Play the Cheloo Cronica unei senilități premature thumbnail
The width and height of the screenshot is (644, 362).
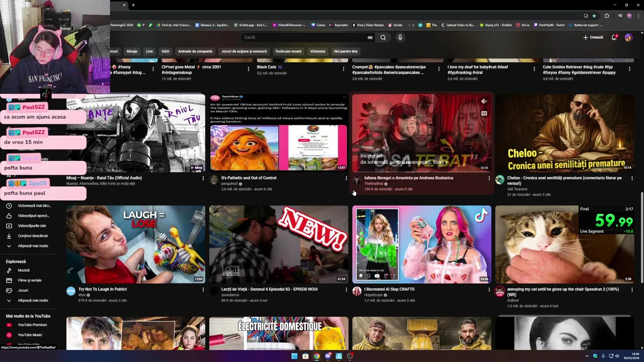coord(565,133)
